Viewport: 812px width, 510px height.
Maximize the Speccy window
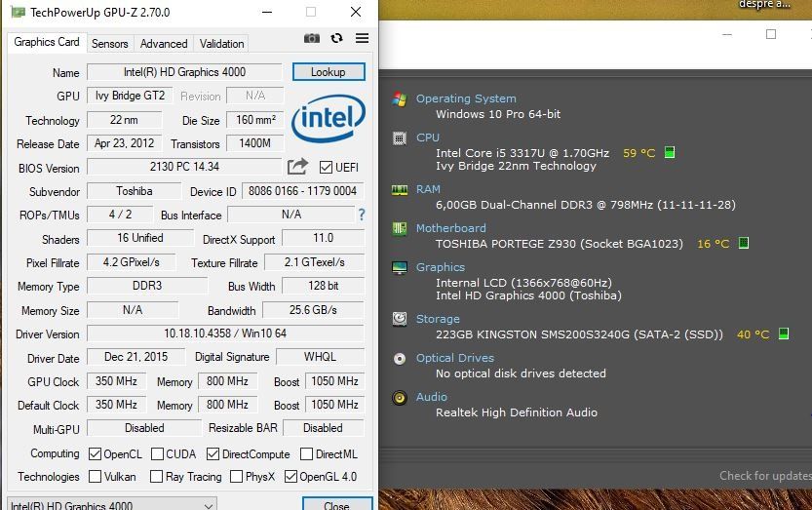click(771, 34)
